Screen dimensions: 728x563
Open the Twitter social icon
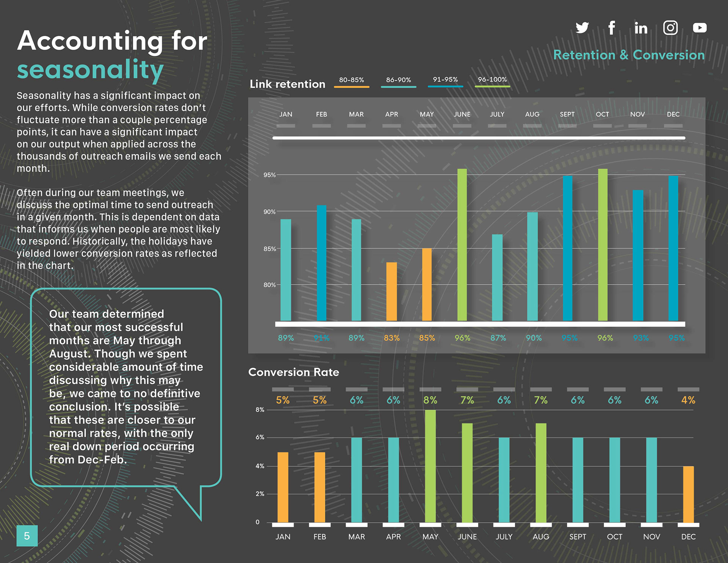(582, 28)
